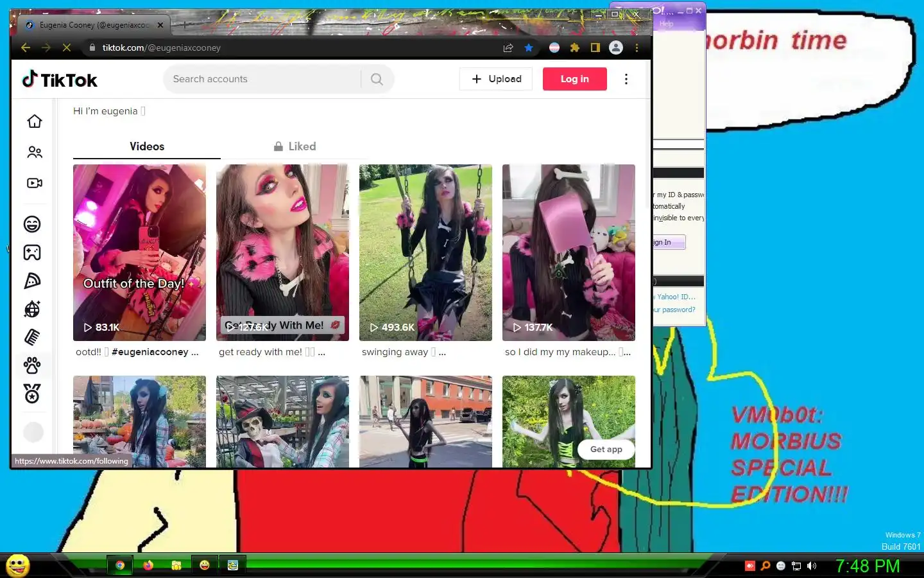Open the TikTok Home icon in sidebar
This screenshot has width=924, height=578.
click(35, 121)
